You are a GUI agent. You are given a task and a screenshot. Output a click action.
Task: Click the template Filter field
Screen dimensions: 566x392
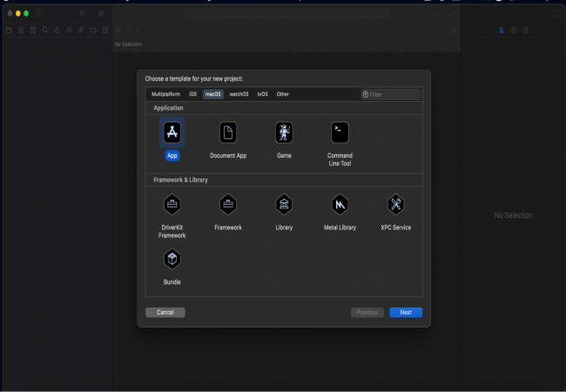(x=391, y=94)
